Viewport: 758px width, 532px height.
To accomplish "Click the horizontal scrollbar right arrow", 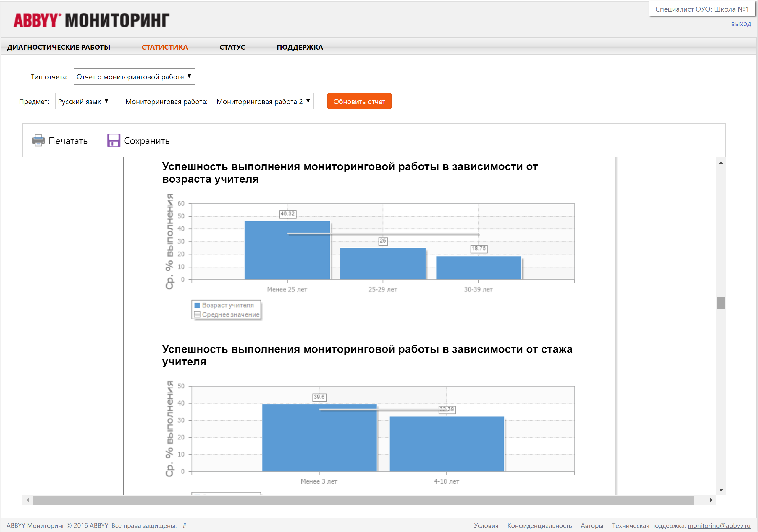I will [710, 500].
